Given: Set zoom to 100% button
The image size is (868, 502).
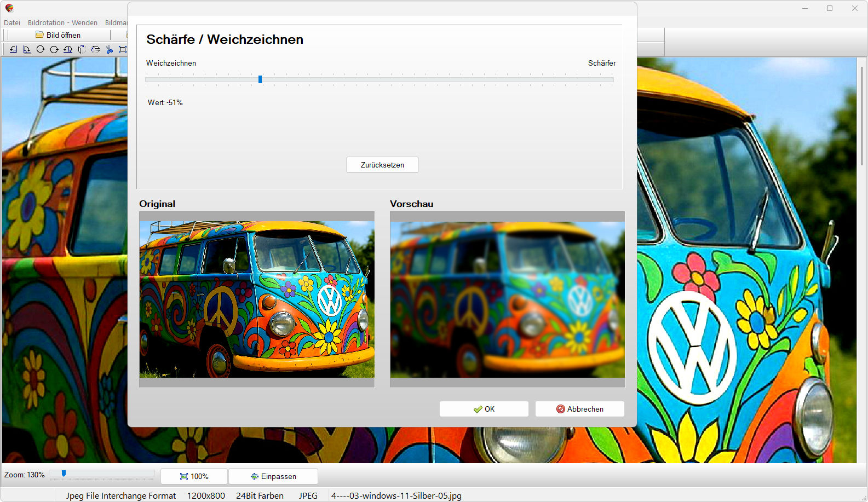Looking at the screenshot, I should pos(194,476).
